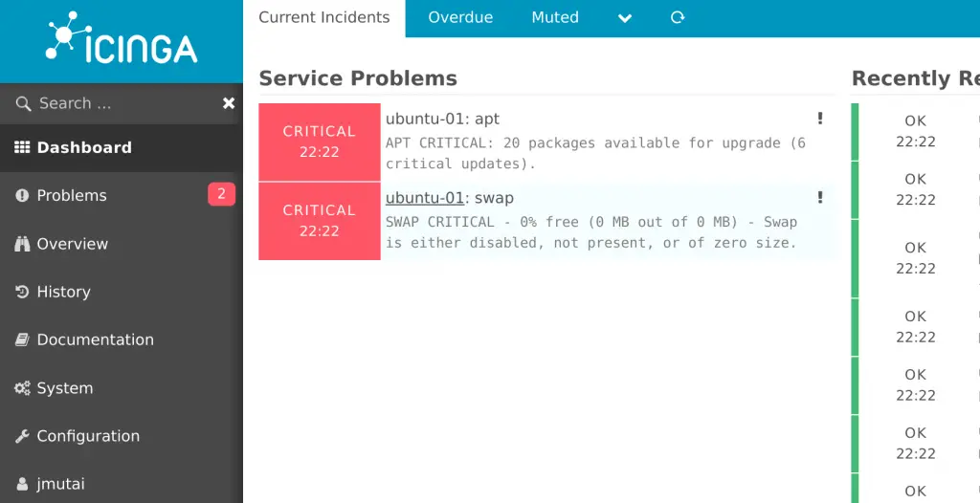Screen dimensions: 980x503
Task: Switch to the Current Incidents tab
Action: pos(323,17)
